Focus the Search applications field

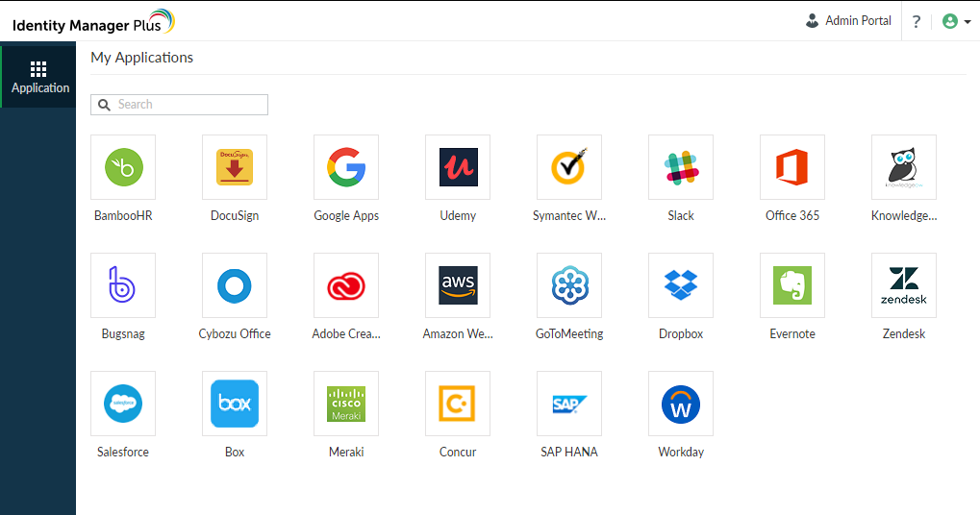[180, 105]
